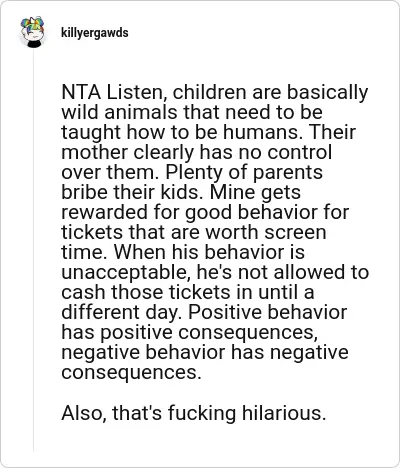Click the words "Positive behavior" in the comment
Viewport: 400px width, 468px height.
pos(268,312)
